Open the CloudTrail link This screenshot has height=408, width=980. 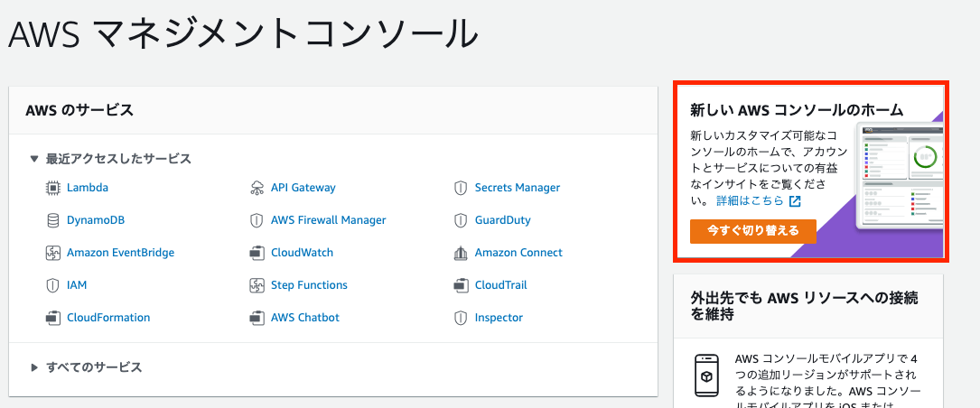click(500, 285)
